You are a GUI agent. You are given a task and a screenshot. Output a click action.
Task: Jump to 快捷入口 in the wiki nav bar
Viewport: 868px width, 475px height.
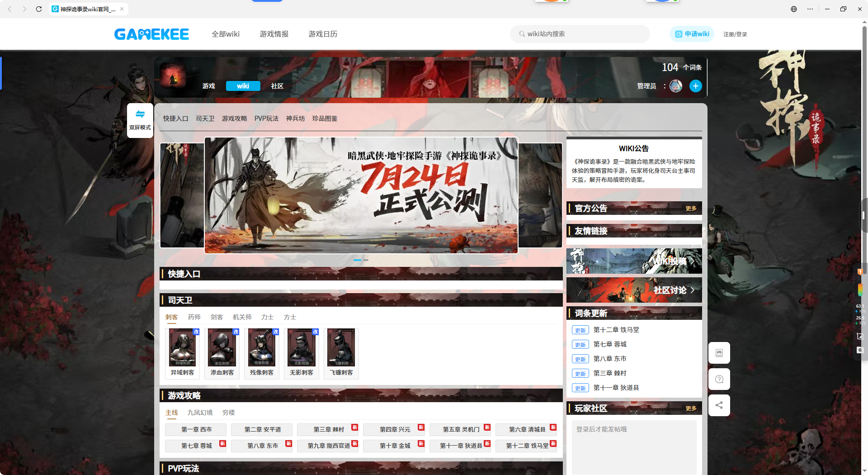176,119
